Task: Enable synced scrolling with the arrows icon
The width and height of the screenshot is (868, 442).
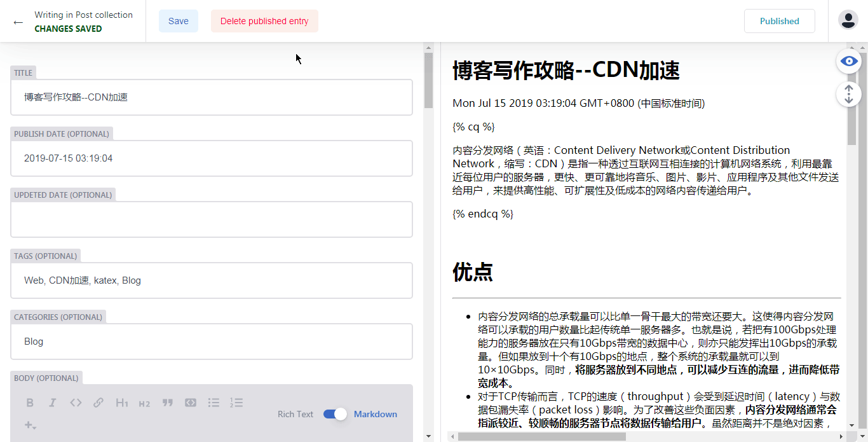Action: [848, 93]
